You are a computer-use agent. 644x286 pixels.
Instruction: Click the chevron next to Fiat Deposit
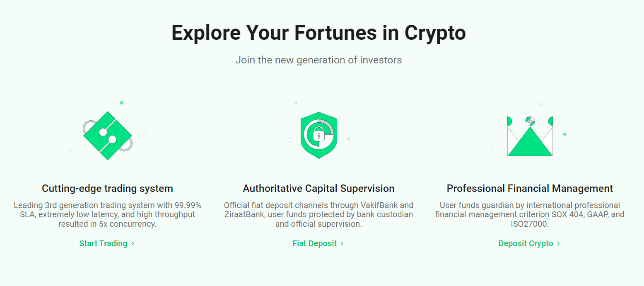pos(342,244)
